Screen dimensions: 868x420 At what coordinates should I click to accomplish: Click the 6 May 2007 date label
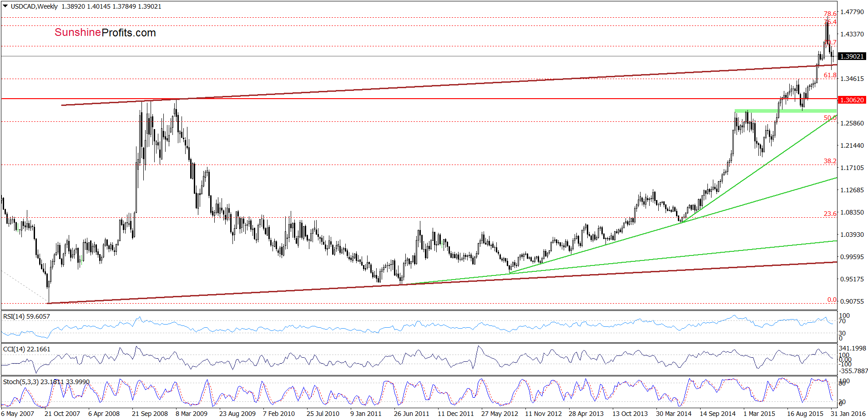[18, 414]
